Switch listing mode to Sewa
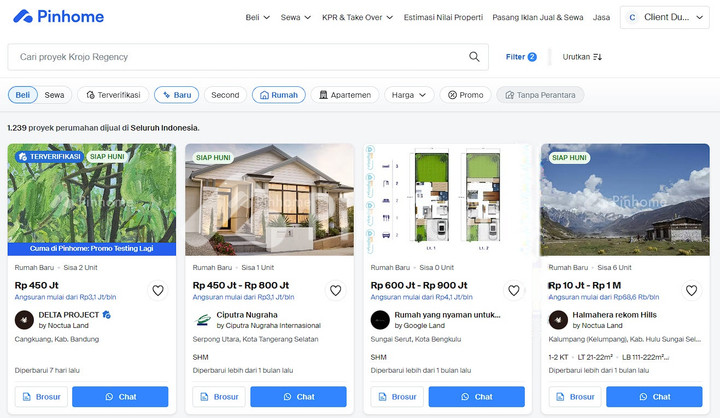720x418 pixels. [x=54, y=95]
